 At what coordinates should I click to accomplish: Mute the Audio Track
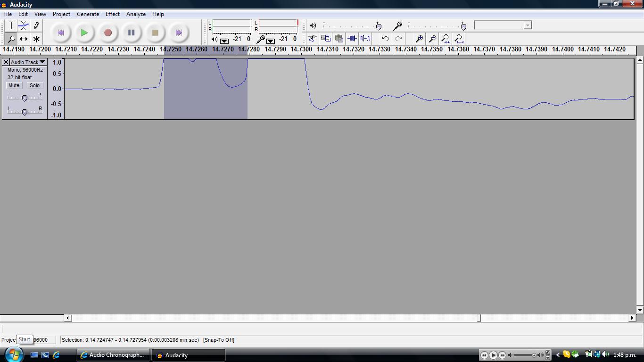coord(14,85)
